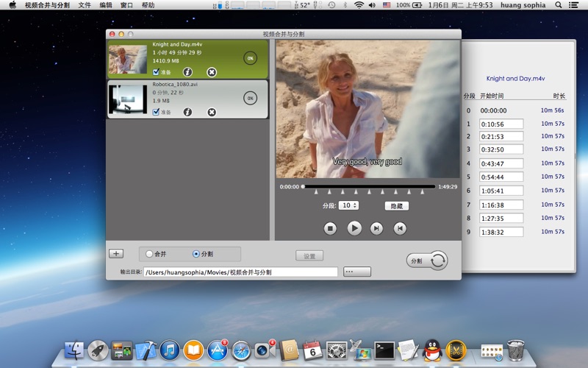Image resolution: width=588 pixels, height=368 pixels.
Task: Open info for Robotica_1080.avi
Action: coord(187,112)
